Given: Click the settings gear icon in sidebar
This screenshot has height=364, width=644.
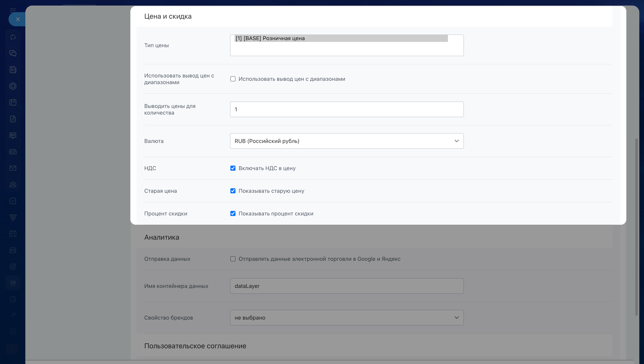Looking at the screenshot, I should (x=13, y=331).
